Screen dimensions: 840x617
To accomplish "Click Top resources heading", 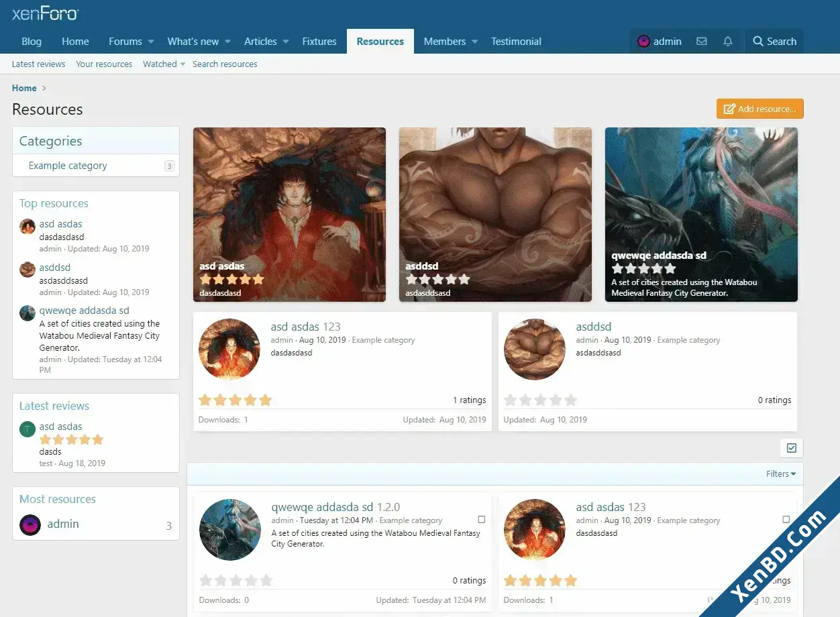I will pos(54,203).
